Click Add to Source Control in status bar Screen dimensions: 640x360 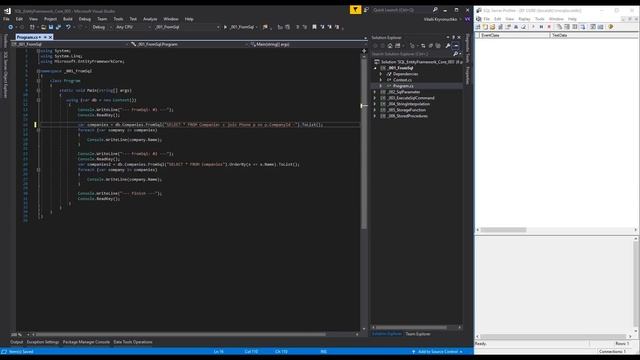pyautogui.click(x=437, y=352)
